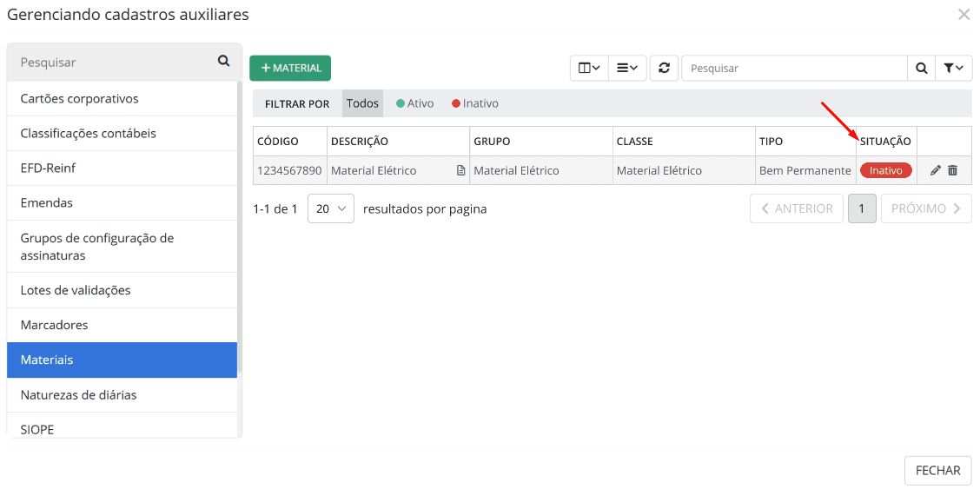This screenshot has height=489, width=980.
Task: Open the 20 results per page selector
Action: 330,208
